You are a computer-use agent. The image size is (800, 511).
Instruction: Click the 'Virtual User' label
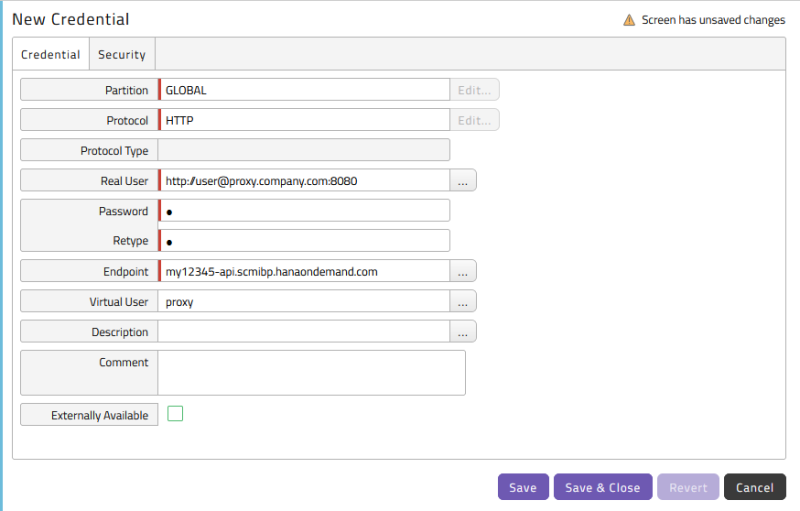[119, 301]
